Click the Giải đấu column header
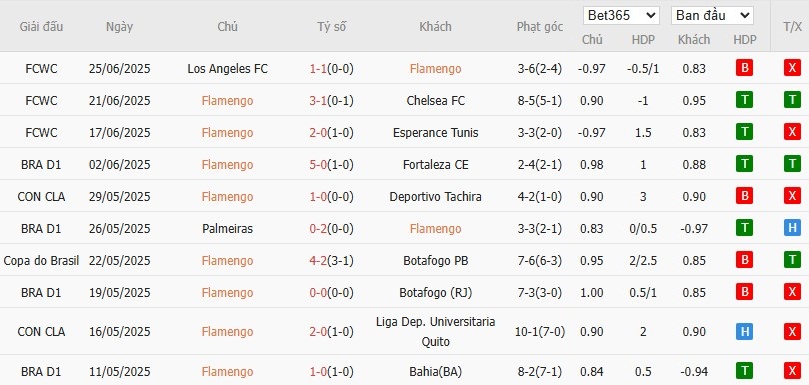The height and width of the screenshot is (385, 809). click(x=41, y=27)
